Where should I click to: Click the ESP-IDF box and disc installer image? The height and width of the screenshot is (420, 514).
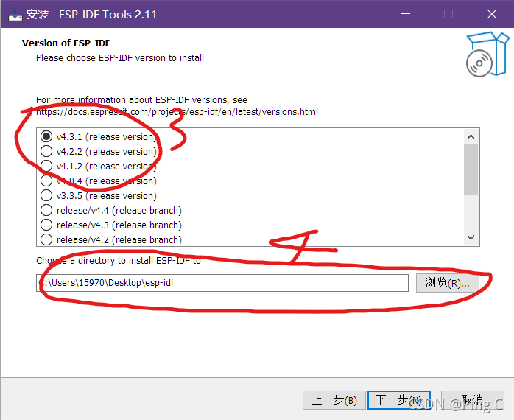[487, 54]
